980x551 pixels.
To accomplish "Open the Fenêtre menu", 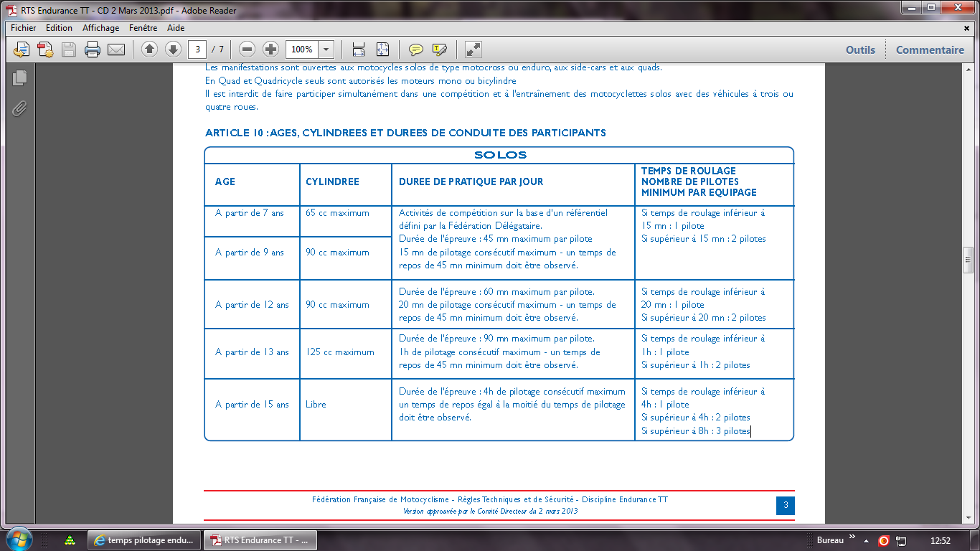I will click(143, 28).
